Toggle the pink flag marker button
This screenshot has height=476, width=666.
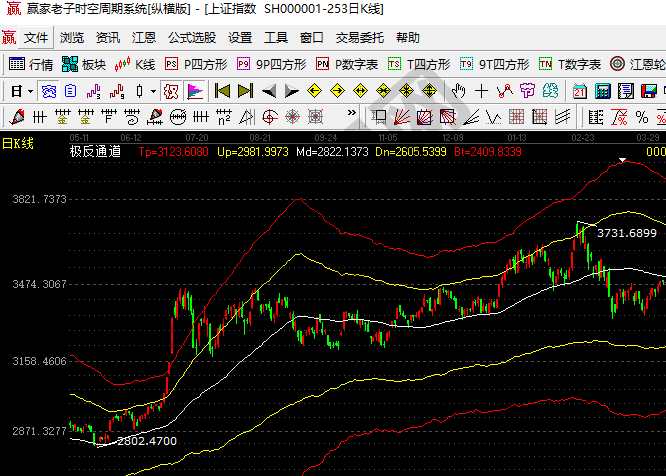coord(195,91)
